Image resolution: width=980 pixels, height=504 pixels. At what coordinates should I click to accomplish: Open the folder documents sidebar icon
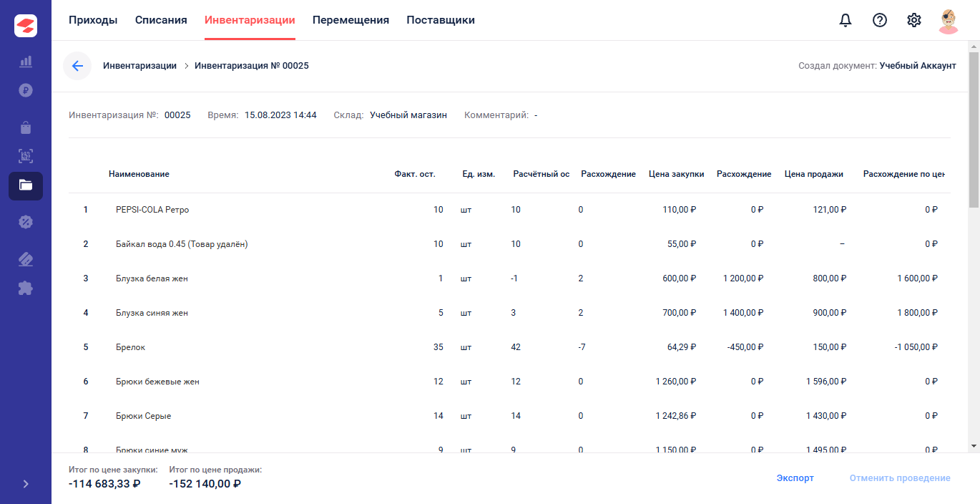[x=26, y=185]
